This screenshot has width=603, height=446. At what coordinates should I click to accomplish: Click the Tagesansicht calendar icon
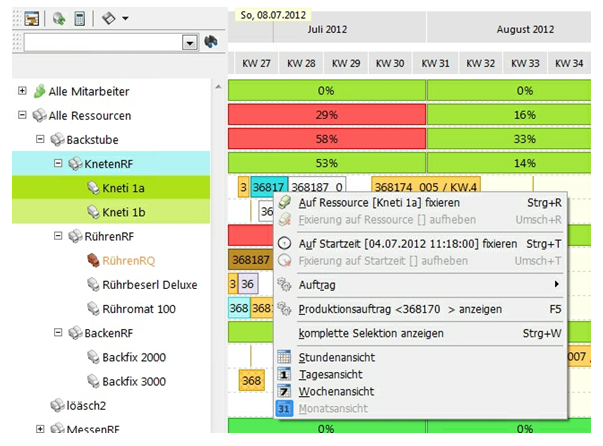283,373
